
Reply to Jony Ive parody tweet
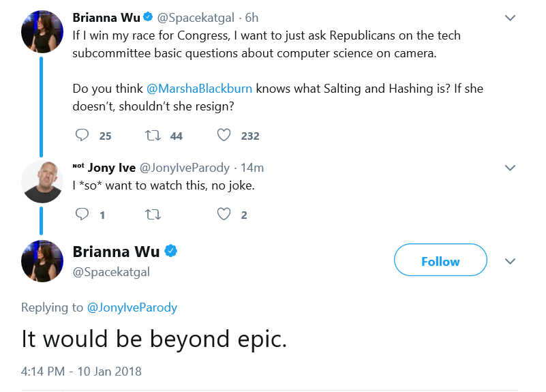[82, 214]
